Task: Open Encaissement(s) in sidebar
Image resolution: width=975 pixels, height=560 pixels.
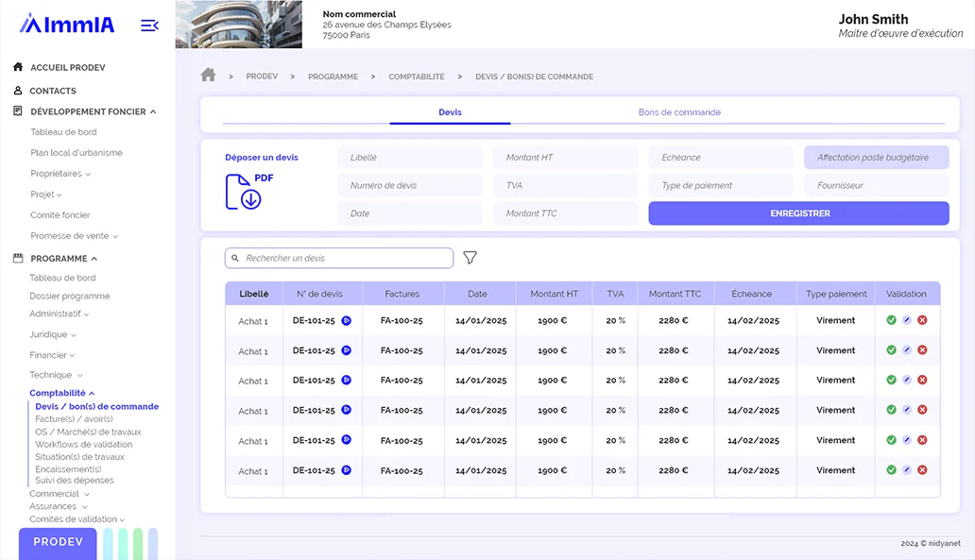Action: pyautogui.click(x=68, y=468)
